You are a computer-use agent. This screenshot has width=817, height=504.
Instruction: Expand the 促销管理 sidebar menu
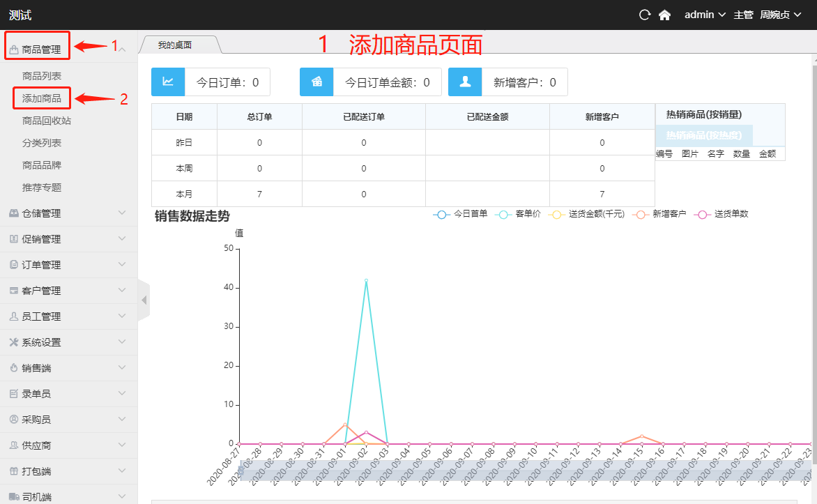point(68,239)
